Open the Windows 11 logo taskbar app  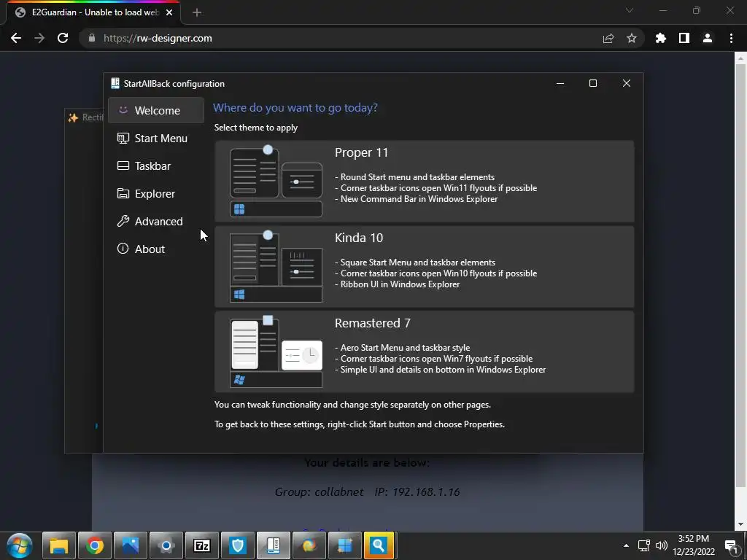(345, 545)
